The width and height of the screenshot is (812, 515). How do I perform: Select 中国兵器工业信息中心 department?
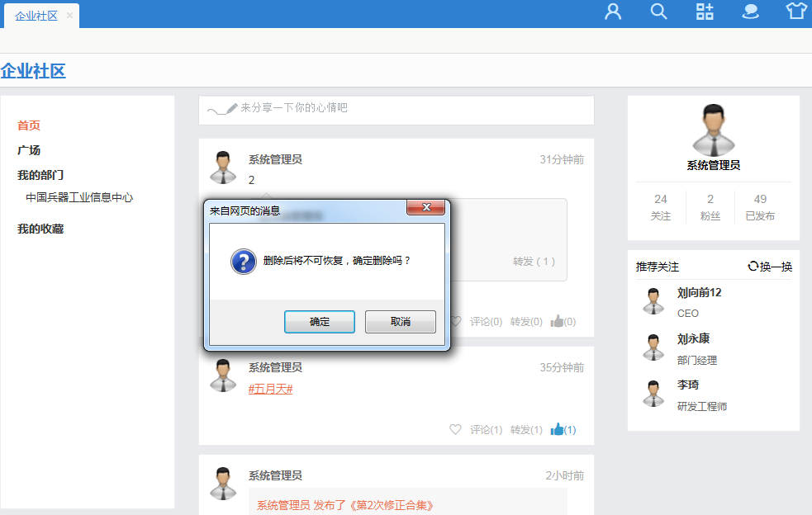pyautogui.click(x=79, y=198)
